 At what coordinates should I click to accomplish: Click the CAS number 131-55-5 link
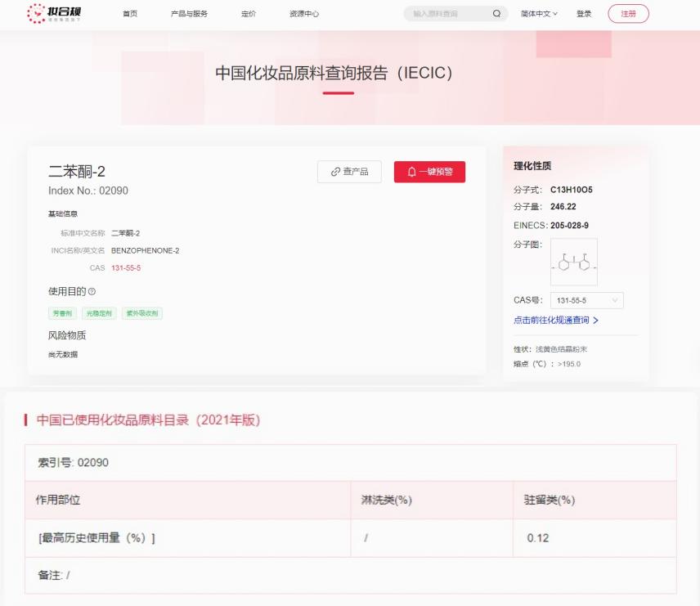pyautogui.click(x=125, y=268)
